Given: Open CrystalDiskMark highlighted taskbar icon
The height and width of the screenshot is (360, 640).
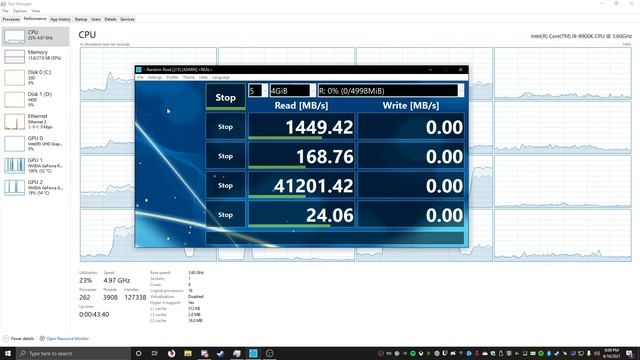Looking at the screenshot, I should [x=253, y=353].
